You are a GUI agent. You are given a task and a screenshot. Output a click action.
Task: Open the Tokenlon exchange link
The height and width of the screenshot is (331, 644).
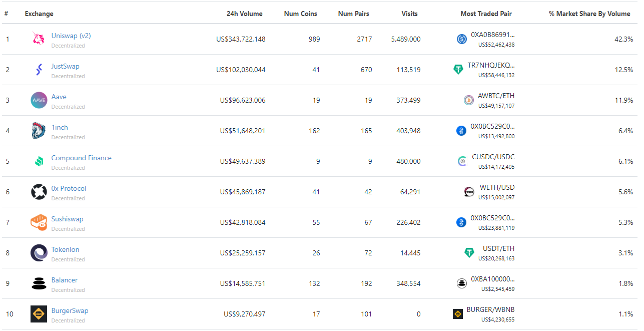65,249
